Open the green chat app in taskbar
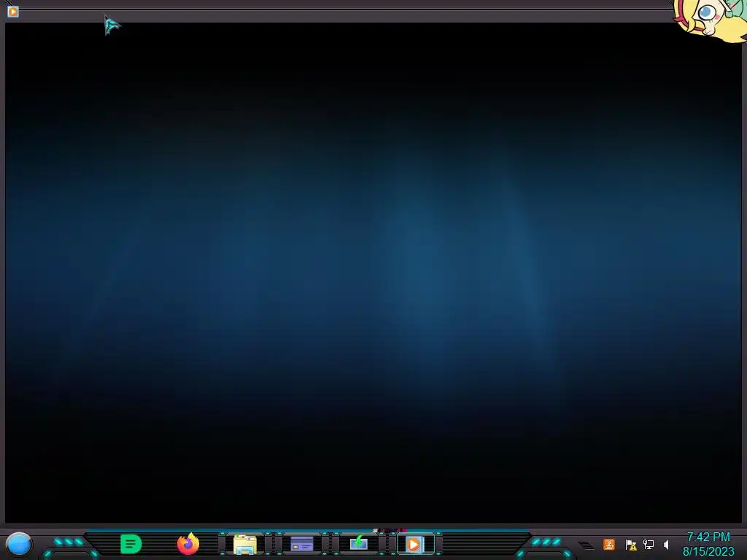This screenshot has height=560, width=747. point(131,544)
